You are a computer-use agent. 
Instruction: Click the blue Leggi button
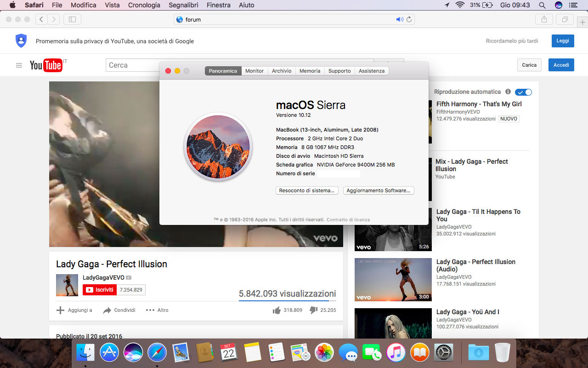[x=563, y=41]
